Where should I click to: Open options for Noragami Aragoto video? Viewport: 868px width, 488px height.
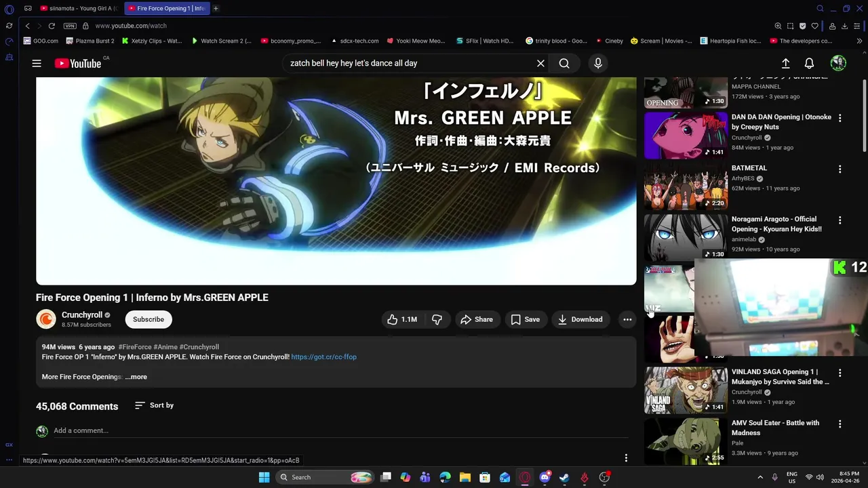(840, 220)
